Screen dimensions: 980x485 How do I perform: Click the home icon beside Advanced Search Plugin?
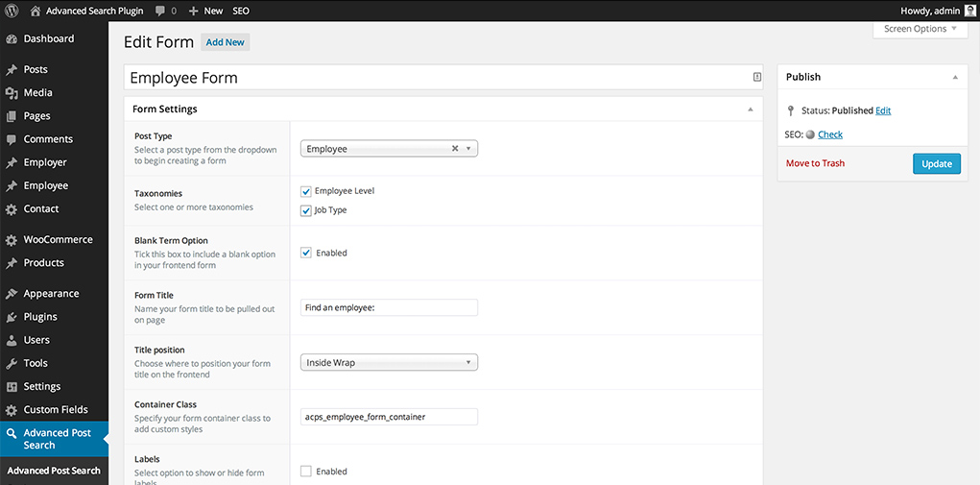35,11
